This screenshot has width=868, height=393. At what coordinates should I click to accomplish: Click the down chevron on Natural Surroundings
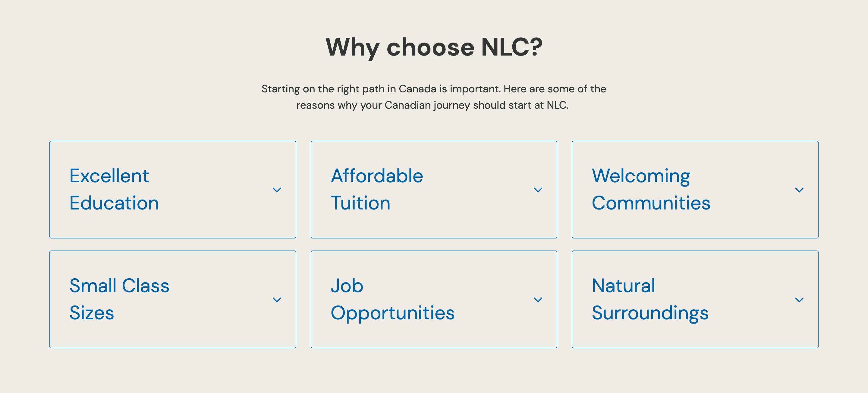click(x=799, y=299)
